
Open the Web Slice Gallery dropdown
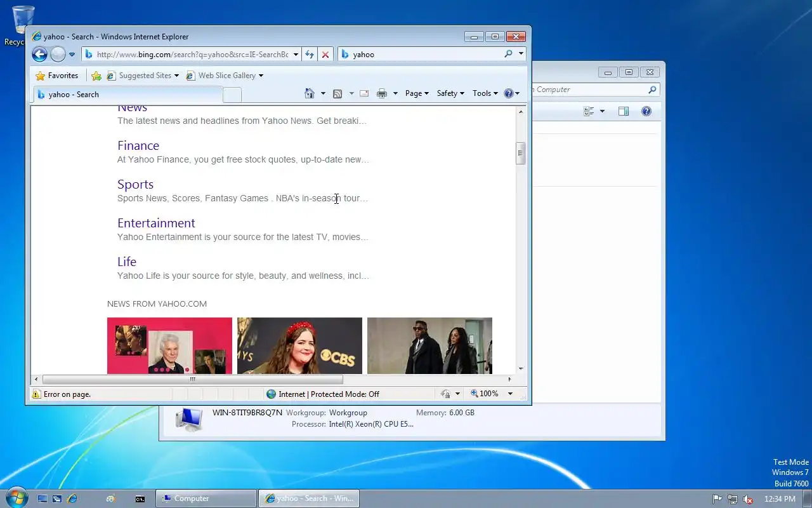coord(225,76)
